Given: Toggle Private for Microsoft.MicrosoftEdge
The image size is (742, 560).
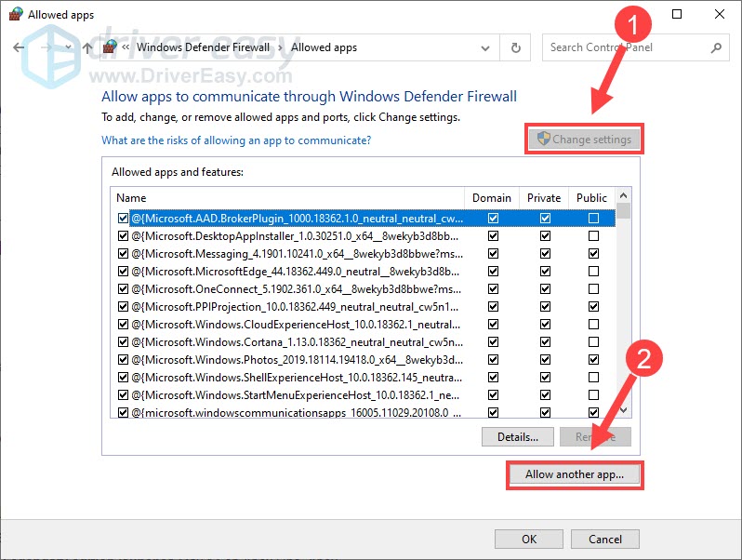Looking at the screenshot, I should (x=545, y=272).
